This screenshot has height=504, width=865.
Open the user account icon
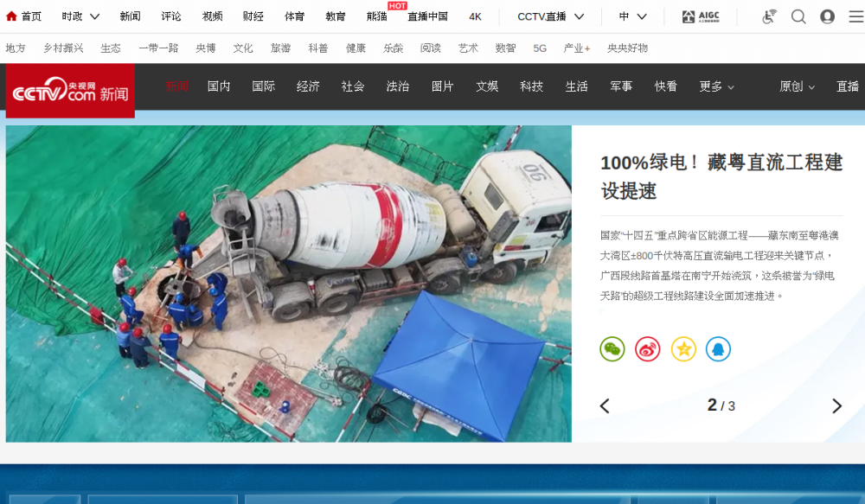[827, 16]
